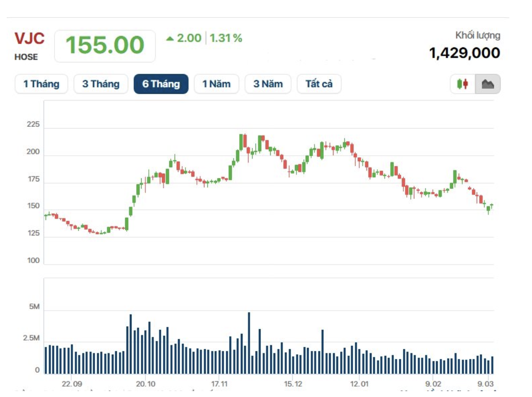Switch to area chart view
This screenshot has width=532, height=397.
tap(488, 84)
